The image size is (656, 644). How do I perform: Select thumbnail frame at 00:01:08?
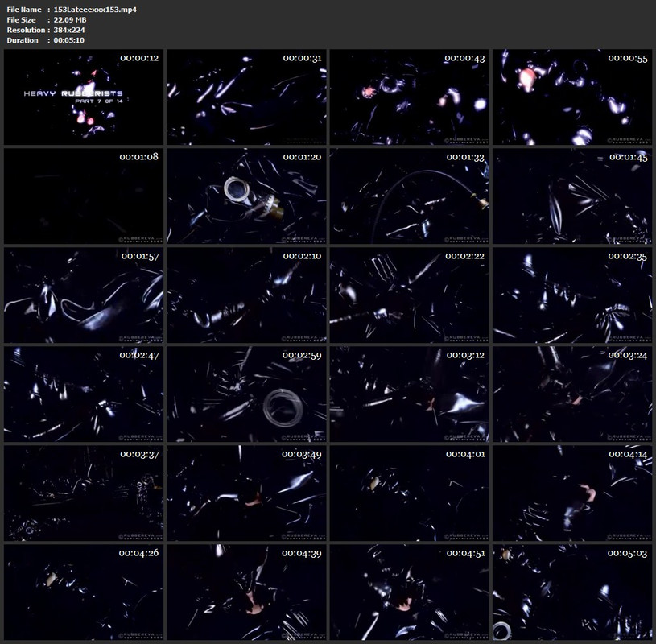pyautogui.click(x=84, y=196)
